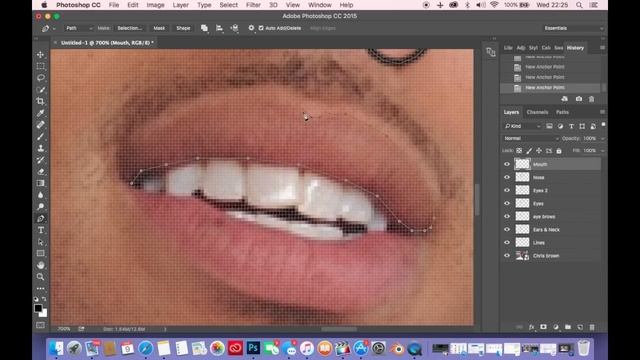Click path operations icon in options bar

pyautogui.click(x=204, y=28)
